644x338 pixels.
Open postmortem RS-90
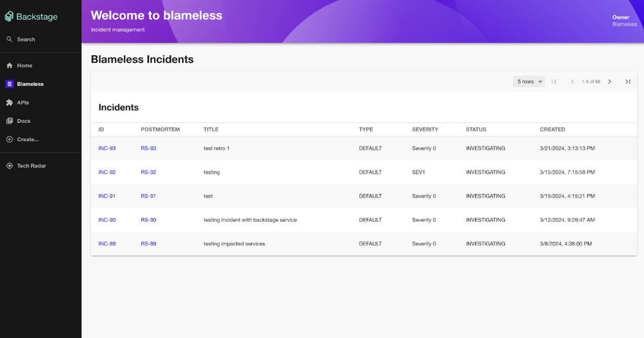(x=148, y=220)
